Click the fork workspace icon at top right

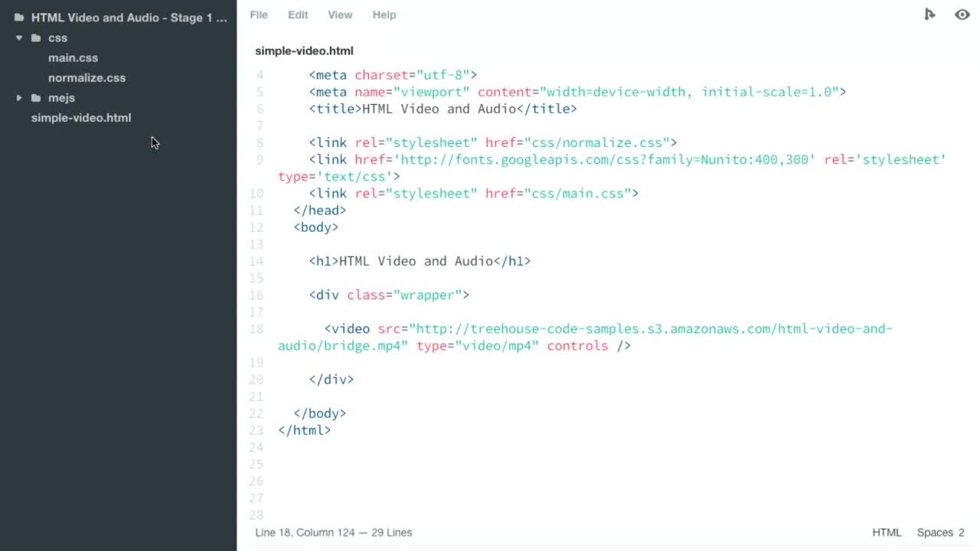pyautogui.click(x=929, y=15)
